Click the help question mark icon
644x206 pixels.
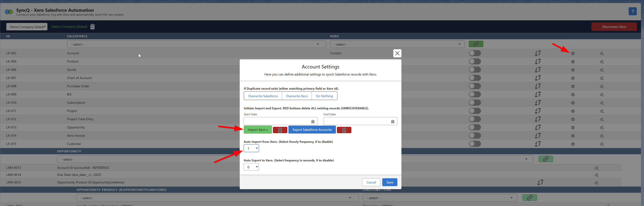point(633,11)
